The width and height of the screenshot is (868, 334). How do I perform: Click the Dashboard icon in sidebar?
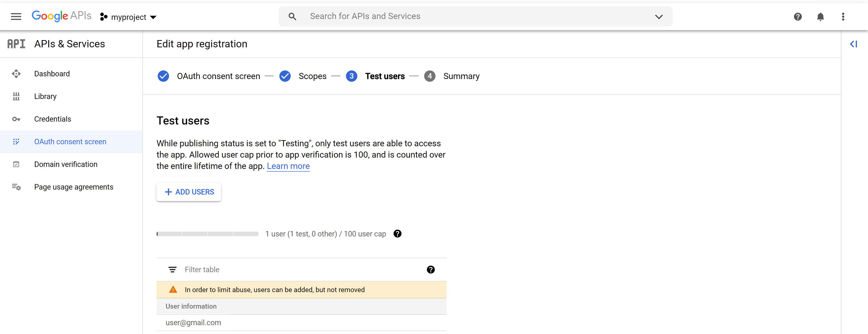(x=16, y=74)
